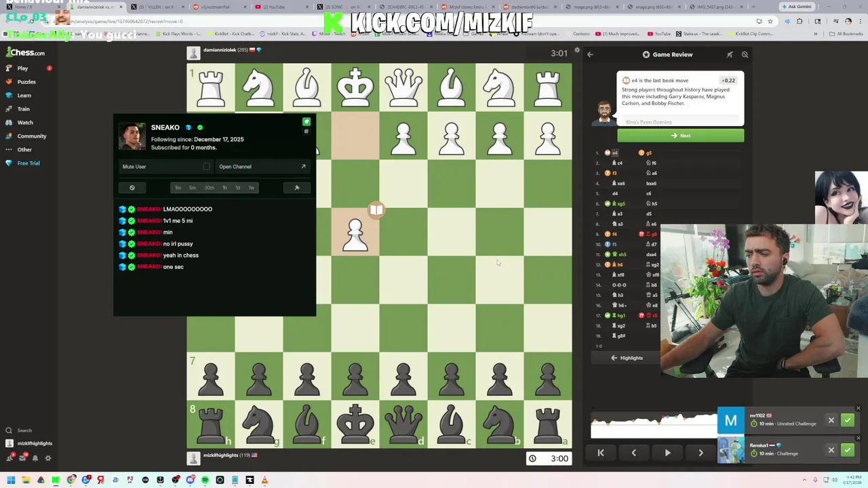Select the 1m timeout duration
868x488 pixels.
pos(178,188)
